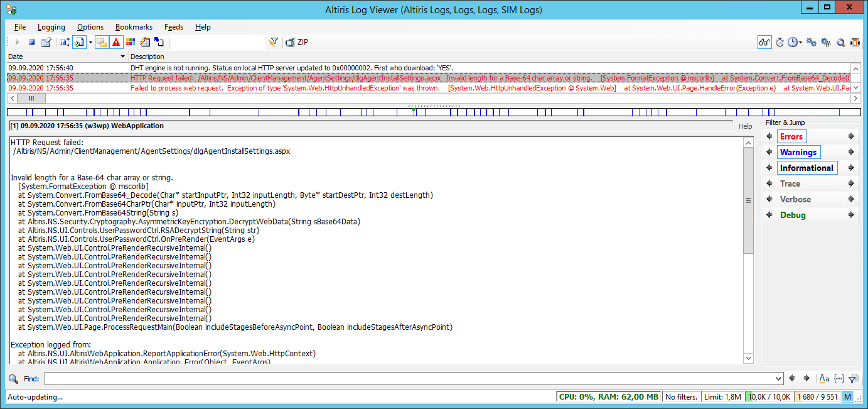
Task: Jump to next Errors entry arrow
Action: pos(851,136)
